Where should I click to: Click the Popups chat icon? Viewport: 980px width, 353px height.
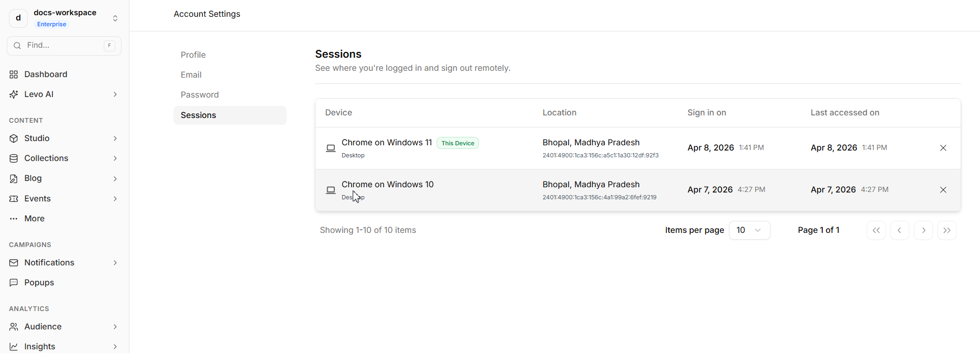(x=14, y=283)
